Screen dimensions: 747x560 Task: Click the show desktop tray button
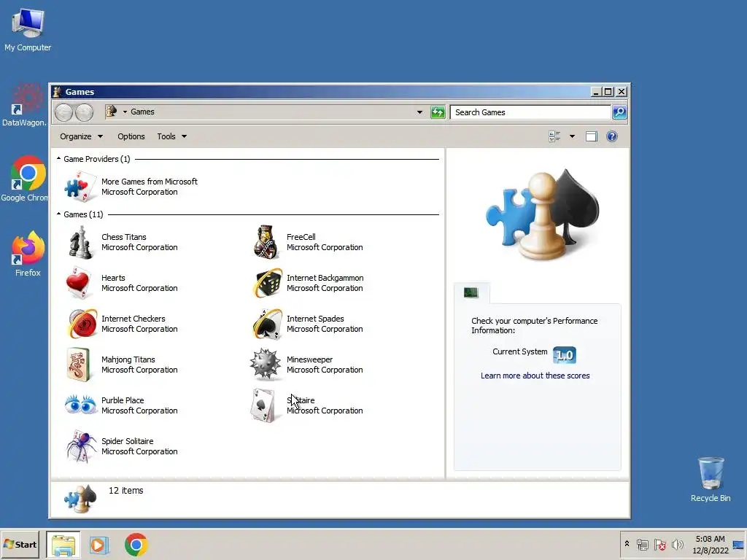pos(738,544)
